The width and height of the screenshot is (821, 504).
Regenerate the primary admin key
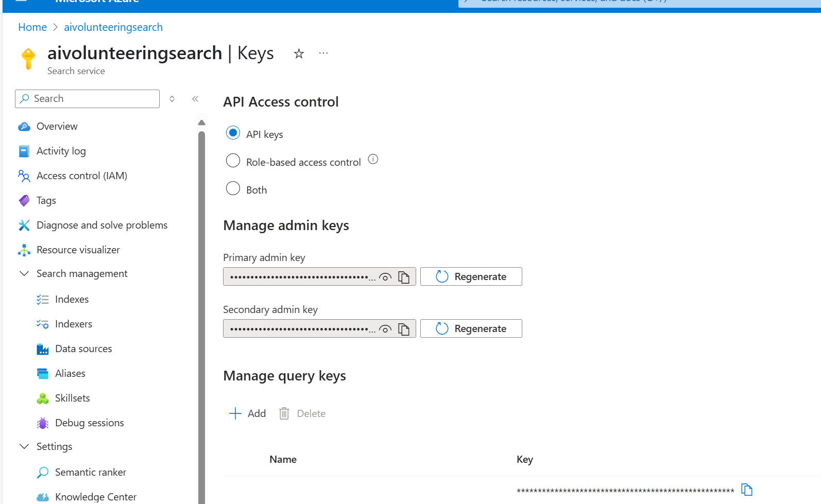(x=471, y=276)
